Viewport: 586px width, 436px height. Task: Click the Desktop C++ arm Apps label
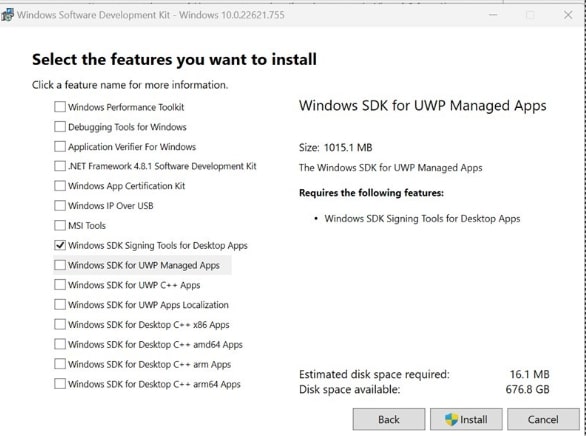[x=149, y=364]
